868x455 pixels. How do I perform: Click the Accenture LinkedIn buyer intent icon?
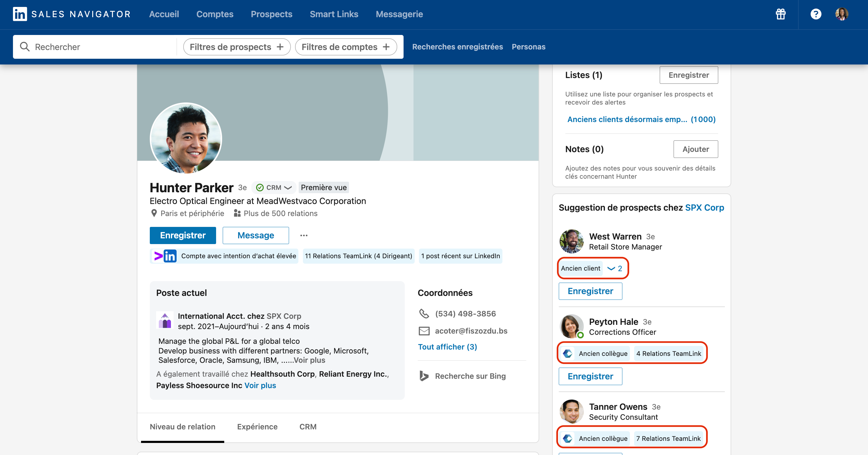pos(165,256)
